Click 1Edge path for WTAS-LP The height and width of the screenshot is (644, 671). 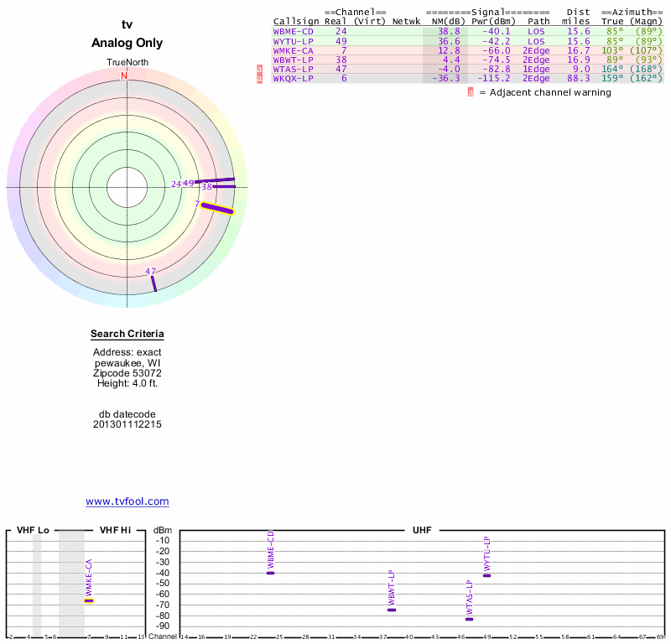click(536, 70)
